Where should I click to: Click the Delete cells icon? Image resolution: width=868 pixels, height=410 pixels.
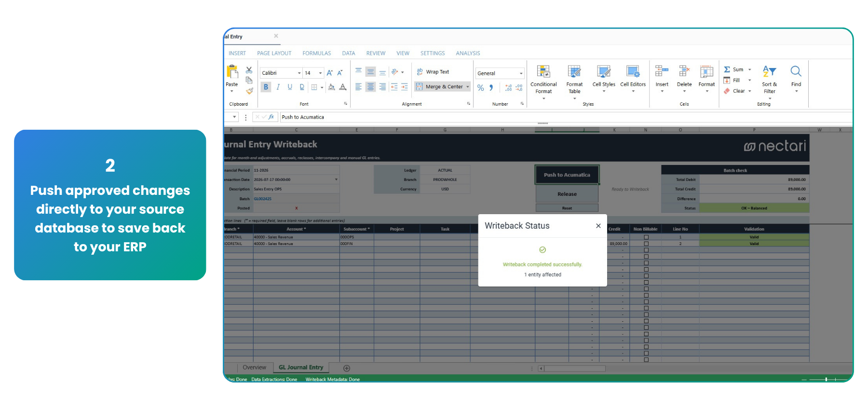point(684,71)
